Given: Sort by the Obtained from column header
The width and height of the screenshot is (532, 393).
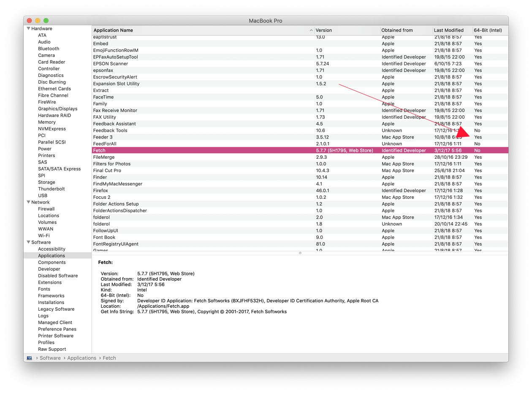Looking at the screenshot, I should pyautogui.click(x=406, y=30).
